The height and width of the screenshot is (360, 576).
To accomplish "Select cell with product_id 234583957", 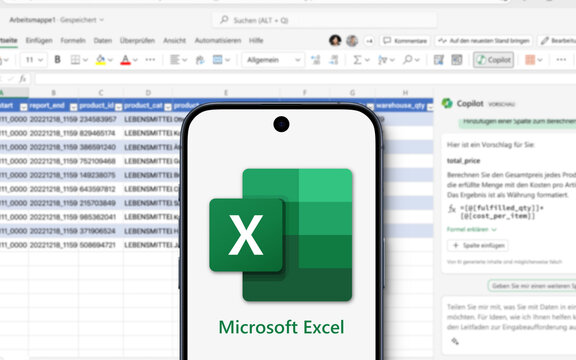I will pyautogui.click(x=101, y=119).
